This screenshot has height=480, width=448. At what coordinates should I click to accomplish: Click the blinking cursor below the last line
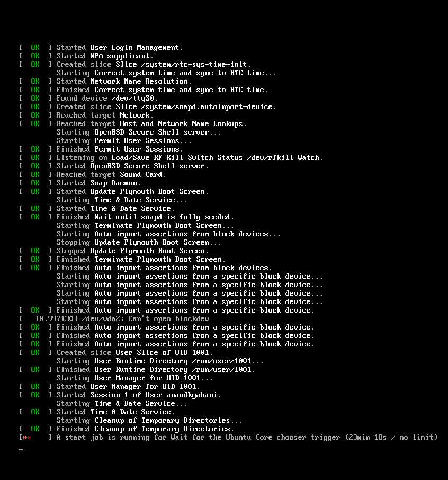point(21,450)
